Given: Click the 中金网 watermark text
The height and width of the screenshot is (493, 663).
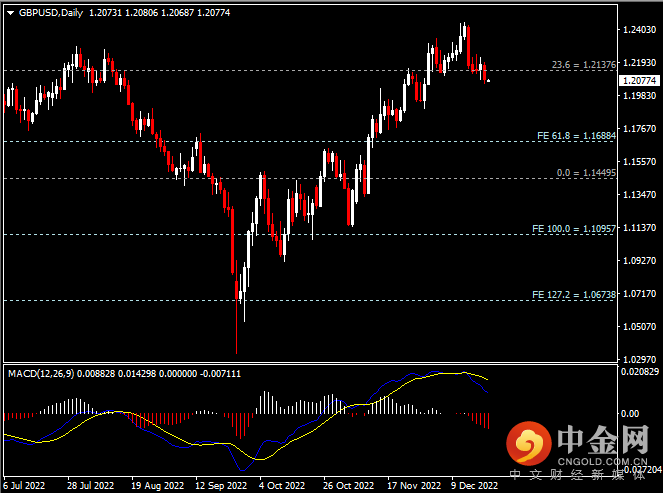Looking at the screenshot, I should pos(605,440).
